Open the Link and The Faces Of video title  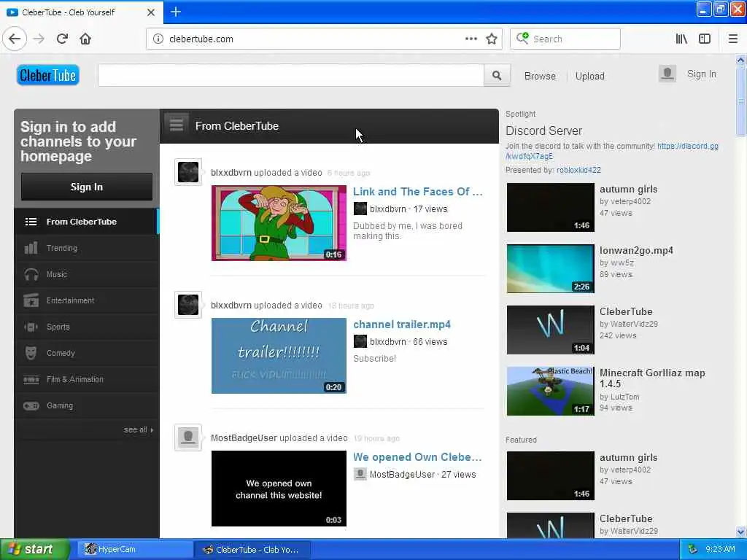(418, 192)
